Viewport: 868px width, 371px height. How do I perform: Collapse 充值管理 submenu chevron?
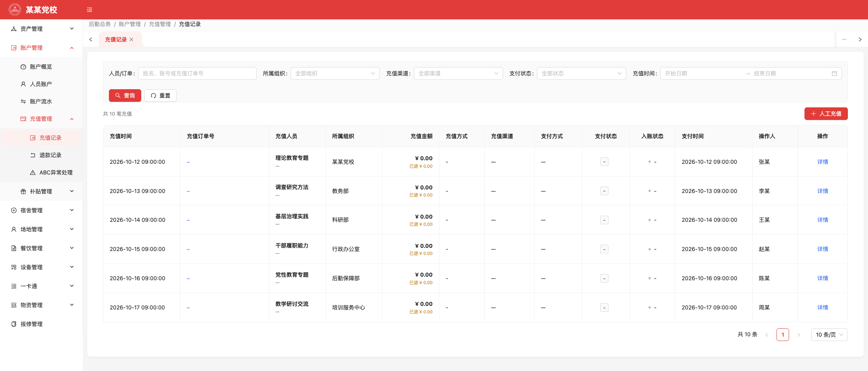pyautogui.click(x=72, y=119)
